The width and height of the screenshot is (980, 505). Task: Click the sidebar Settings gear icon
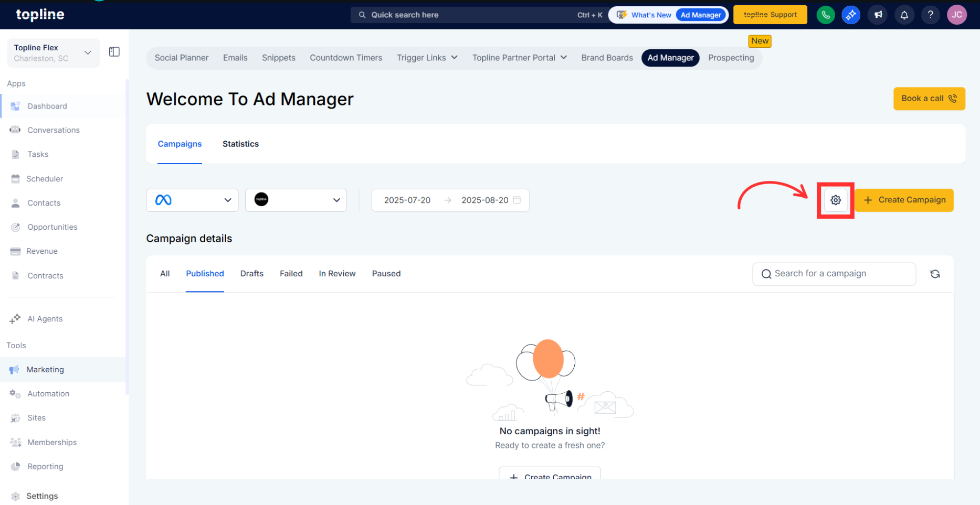pyautogui.click(x=15, y=496)
